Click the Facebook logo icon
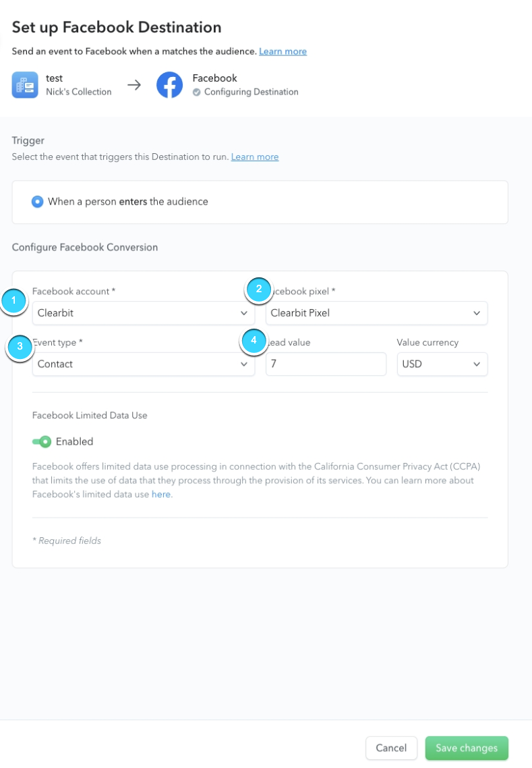 pyautogui.click(x=169, y=85)
